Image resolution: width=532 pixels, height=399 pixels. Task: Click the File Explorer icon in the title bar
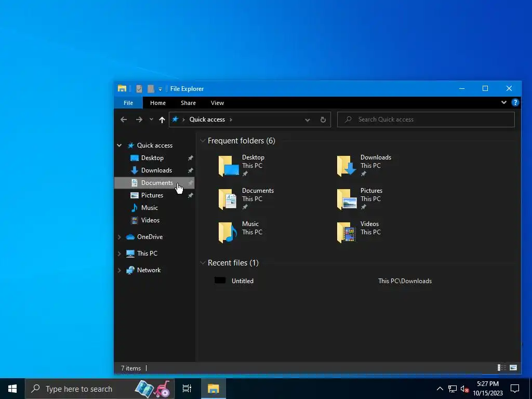(122, 88)
